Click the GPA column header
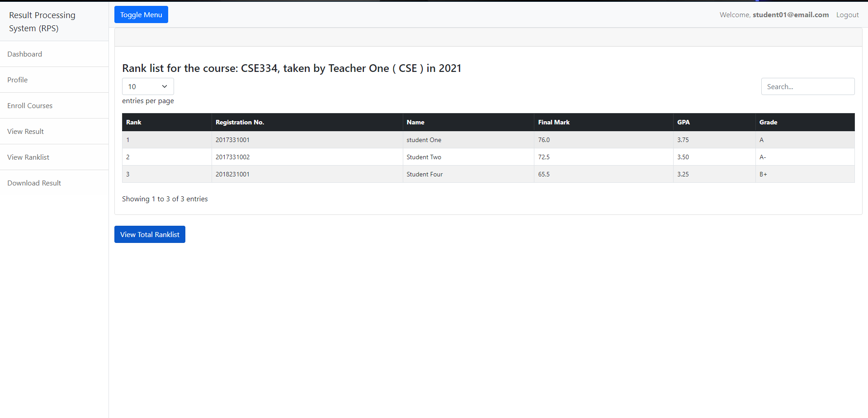The width and height of the screenshot is (868, 418). pos(683,122)
